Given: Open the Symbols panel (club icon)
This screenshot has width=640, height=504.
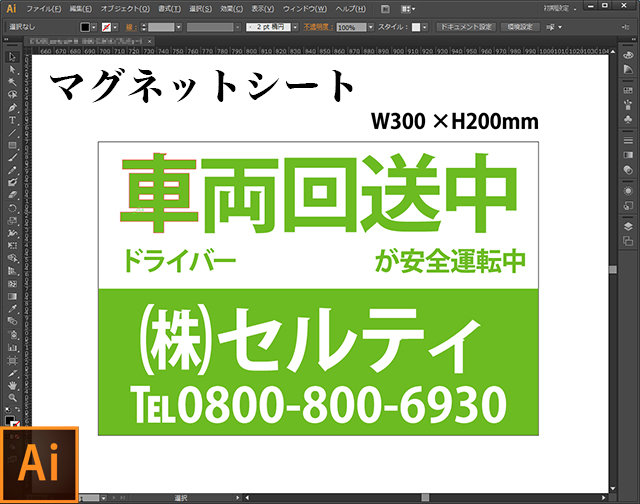Looking at the screenshot, I should 628,119.
